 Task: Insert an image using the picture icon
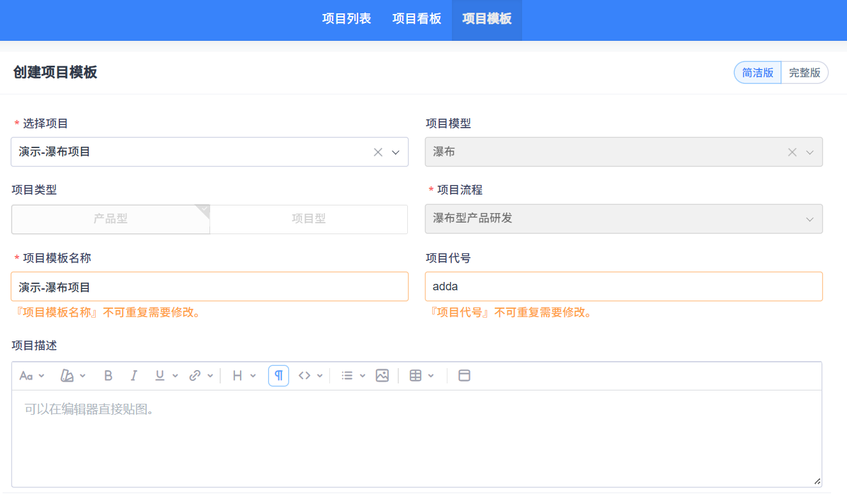coord(382,376)
